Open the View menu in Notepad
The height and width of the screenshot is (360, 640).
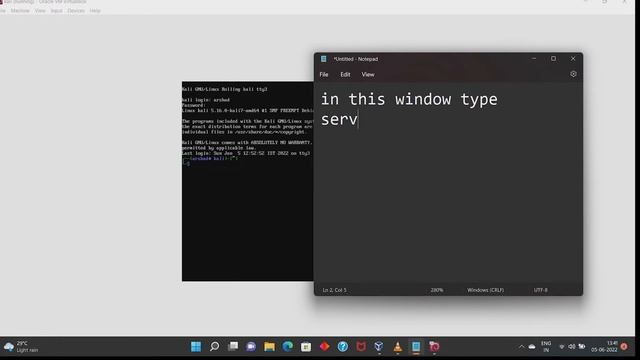click(x=368, y=75)
